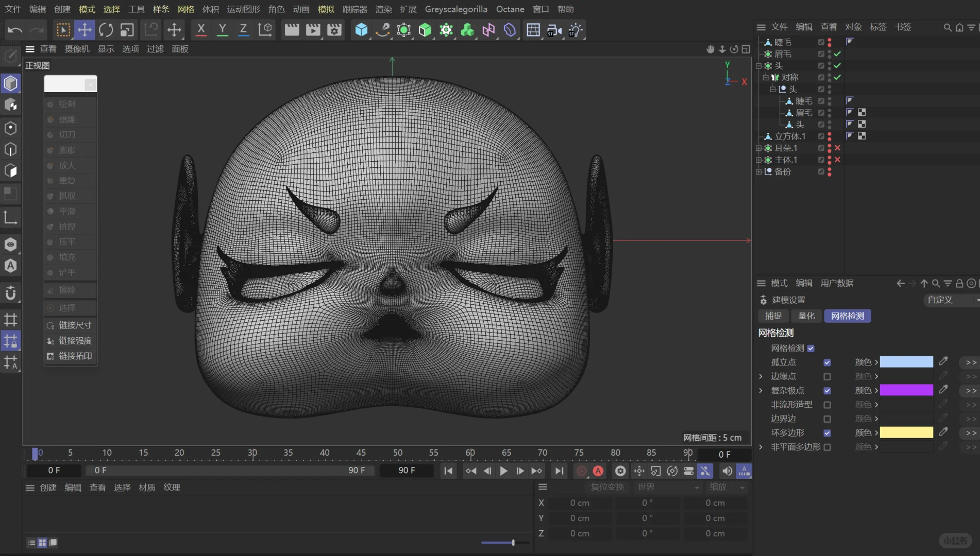The image size is (980, 556).
Task: Switch to 网格检测 tab
Action: click(848, 316)
